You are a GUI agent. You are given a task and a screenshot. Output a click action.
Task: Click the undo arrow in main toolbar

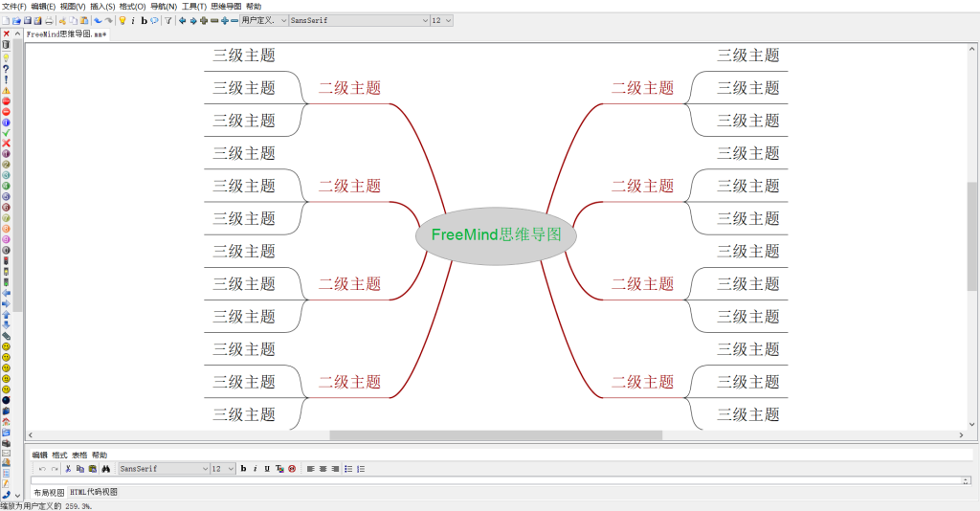(x=99, y=21)
